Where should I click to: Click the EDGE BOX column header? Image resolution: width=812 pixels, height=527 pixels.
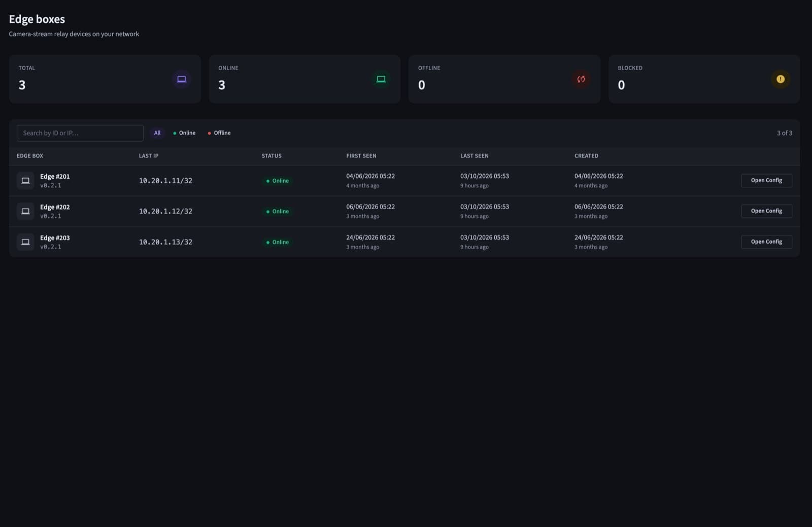coord(30,156)
